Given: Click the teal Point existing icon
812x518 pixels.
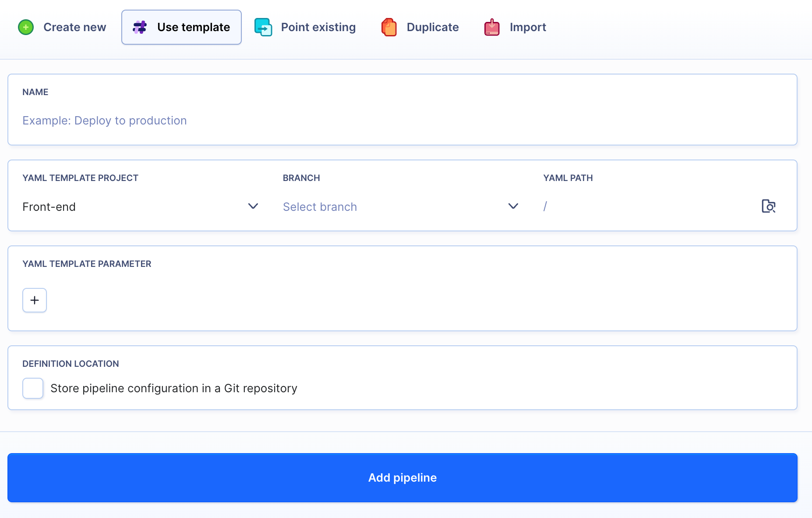Looking at the screenshot, I should click(263, 27).
